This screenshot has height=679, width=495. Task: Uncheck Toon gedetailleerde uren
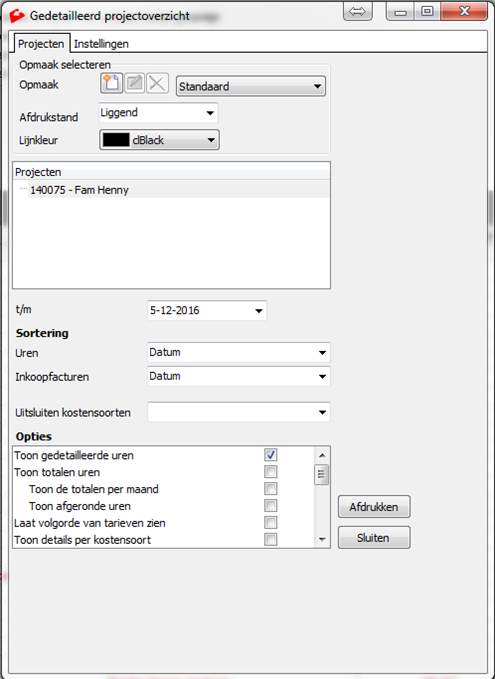pyautogui.click(x=271, y=455)
